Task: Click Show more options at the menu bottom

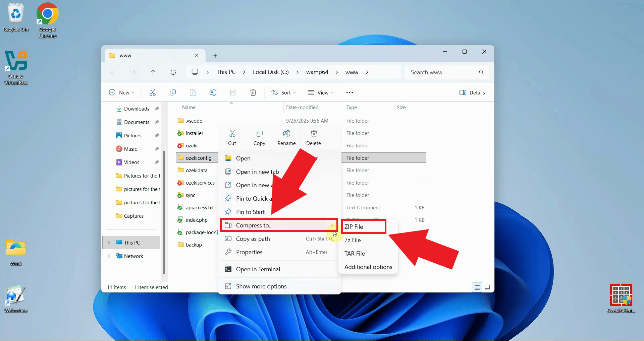Action: click(x=261, y=286)
